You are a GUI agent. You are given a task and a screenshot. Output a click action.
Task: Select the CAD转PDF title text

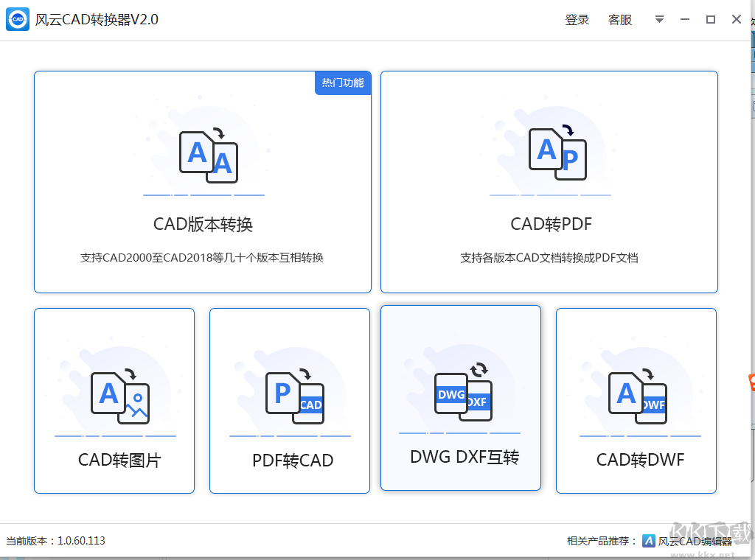(551, 224)
